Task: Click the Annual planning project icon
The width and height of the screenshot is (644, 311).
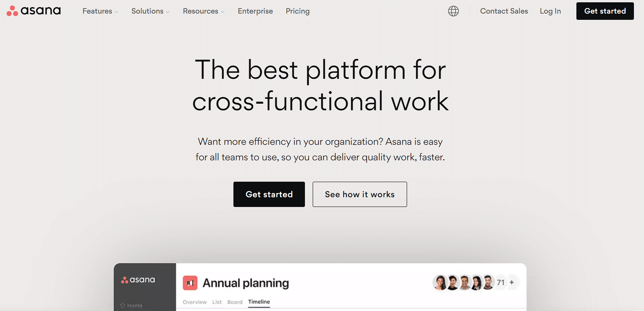Action: click(190, 283)
